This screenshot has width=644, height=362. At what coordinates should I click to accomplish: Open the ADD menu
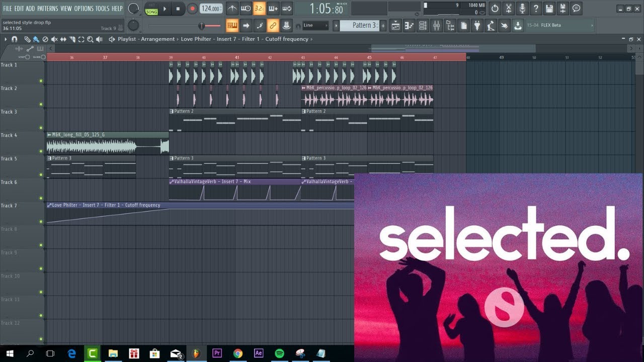click(30, 9)
